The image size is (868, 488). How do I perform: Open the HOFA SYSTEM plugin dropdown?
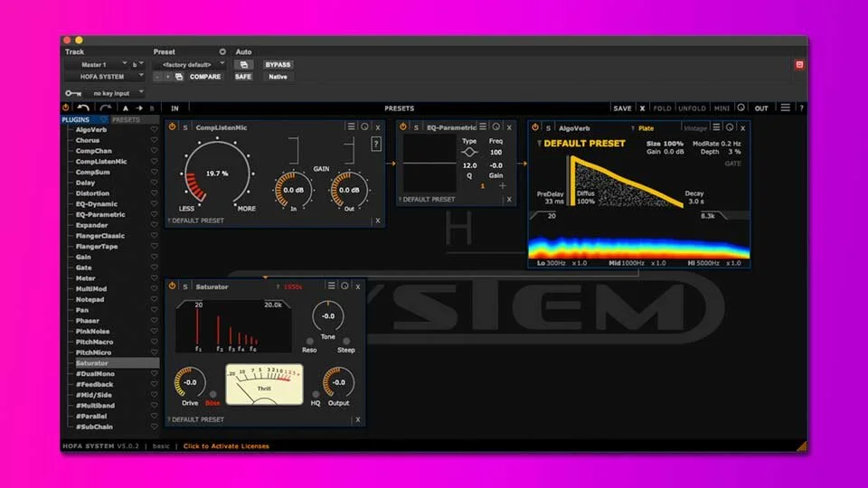click(105, 77)
